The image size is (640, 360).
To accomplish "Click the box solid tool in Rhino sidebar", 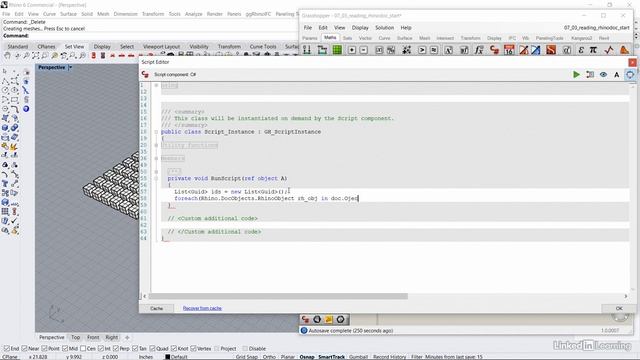I will (5, 128).
